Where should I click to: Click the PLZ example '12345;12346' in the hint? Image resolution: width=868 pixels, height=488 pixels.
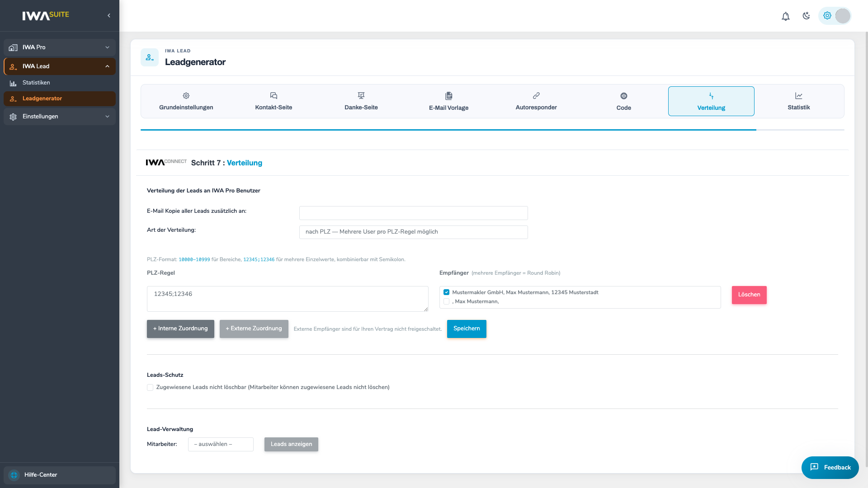coord(259,260)
